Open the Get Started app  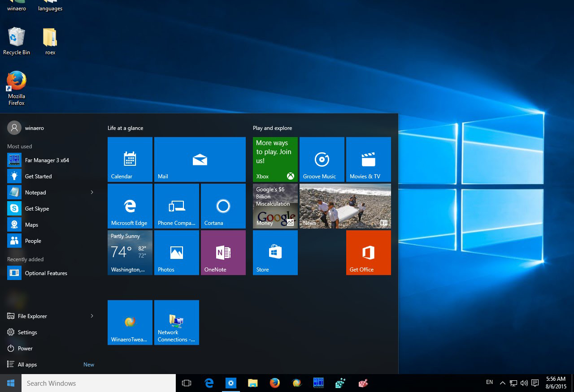[x=50, y=176]
